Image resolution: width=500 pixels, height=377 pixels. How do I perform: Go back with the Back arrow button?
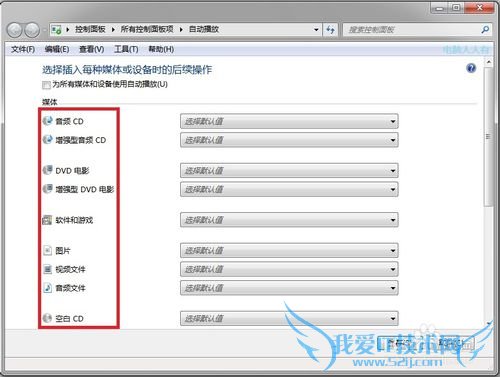point(14,30)
